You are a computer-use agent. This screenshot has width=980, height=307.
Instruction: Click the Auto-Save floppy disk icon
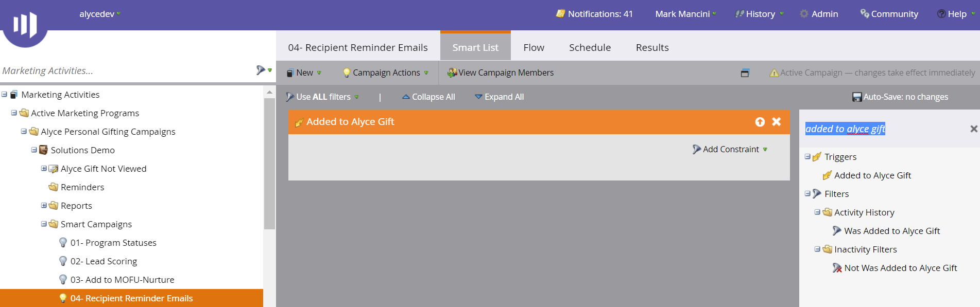(x=857, y=97)
